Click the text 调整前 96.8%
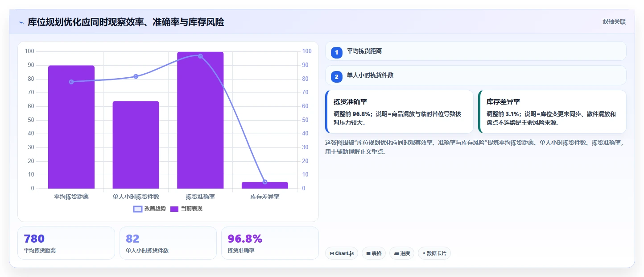Viewport: 644px width, 277px height. [352, 114]
